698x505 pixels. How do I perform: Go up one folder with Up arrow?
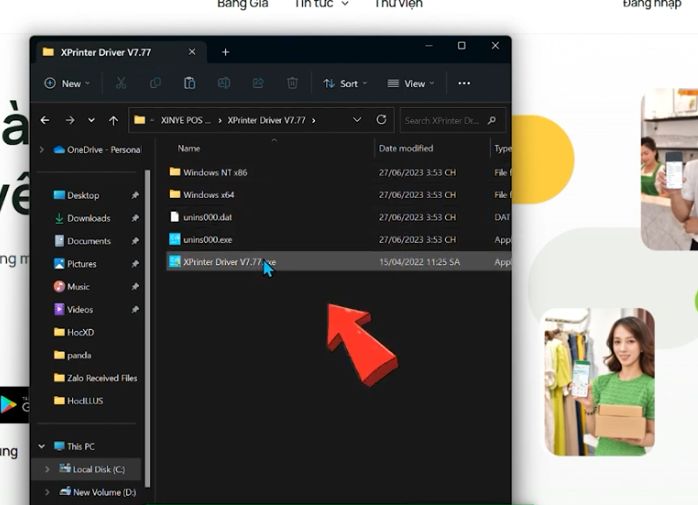click(x=113, y=120)
